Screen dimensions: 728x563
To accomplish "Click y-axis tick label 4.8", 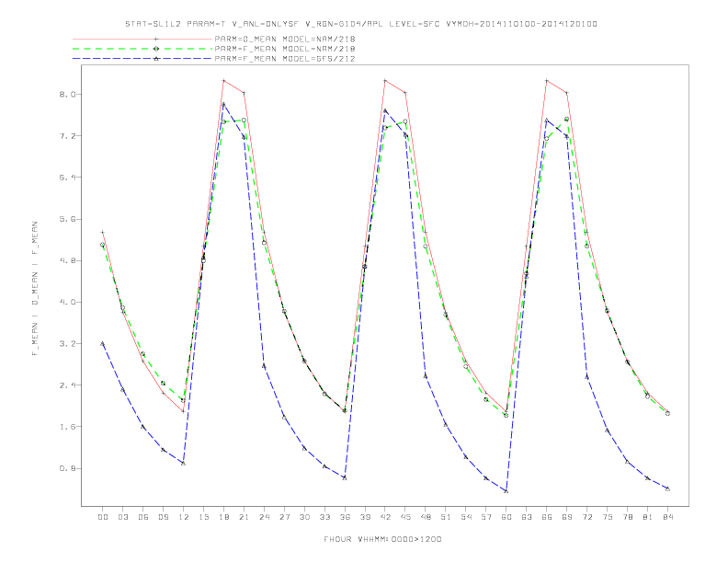I will click(67, 260).
